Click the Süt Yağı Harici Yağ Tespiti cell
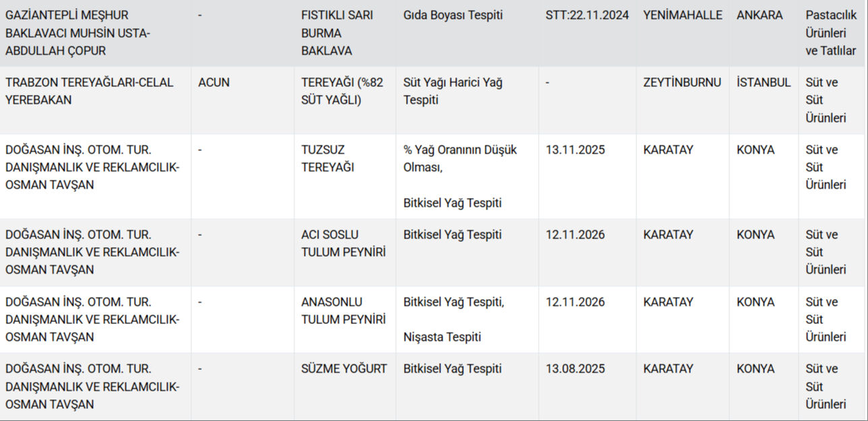Viewport: 868px width, 421px height. [x=453, y=91]
